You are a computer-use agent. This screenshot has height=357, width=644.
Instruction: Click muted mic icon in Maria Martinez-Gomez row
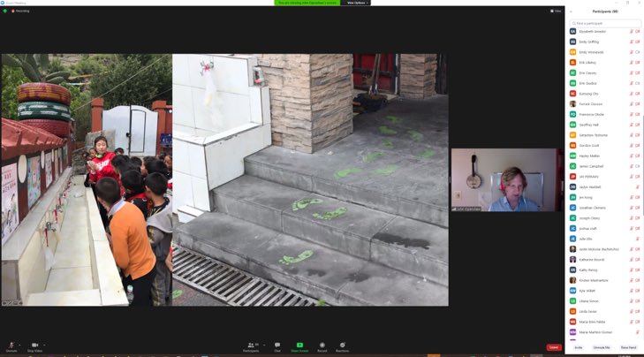(x=638, y=332)
